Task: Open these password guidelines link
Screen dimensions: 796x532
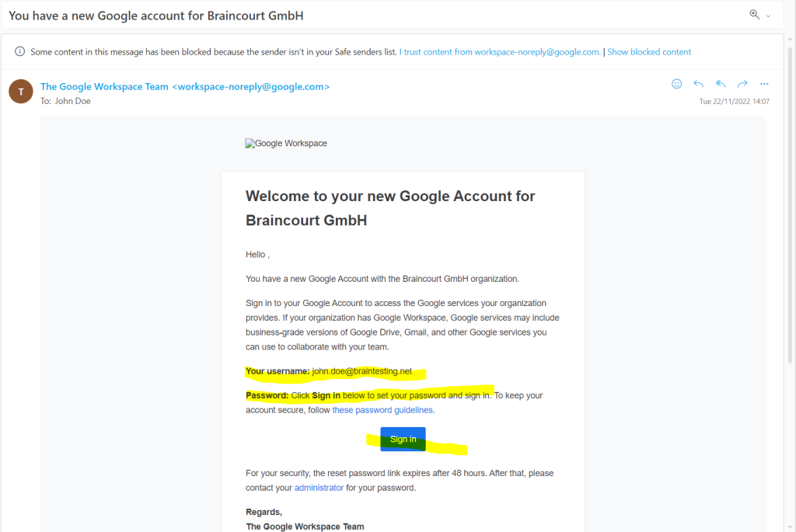Action: pos(382,410)
